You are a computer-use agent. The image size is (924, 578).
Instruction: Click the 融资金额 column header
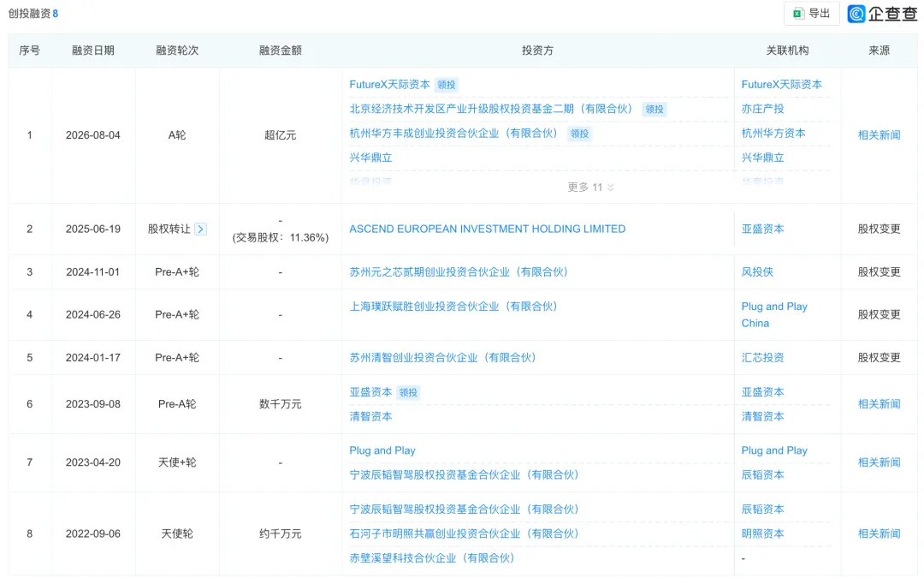click(x=281, y=51)
